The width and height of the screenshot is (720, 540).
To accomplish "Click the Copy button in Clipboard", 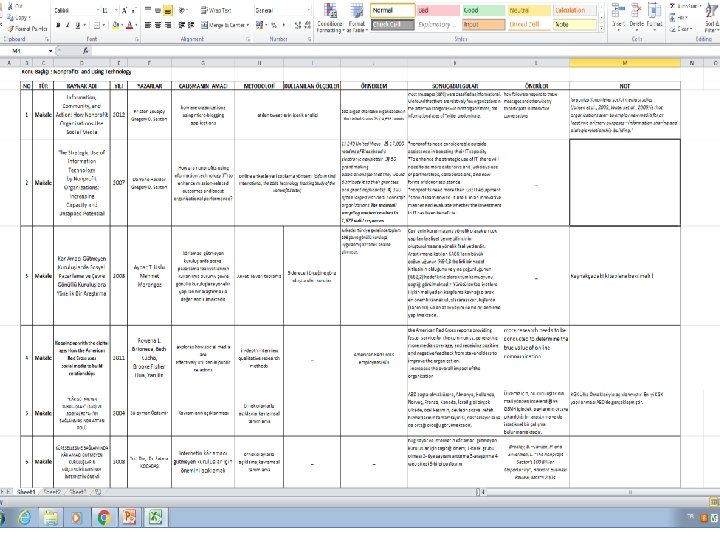I will [x=17, y=17].
